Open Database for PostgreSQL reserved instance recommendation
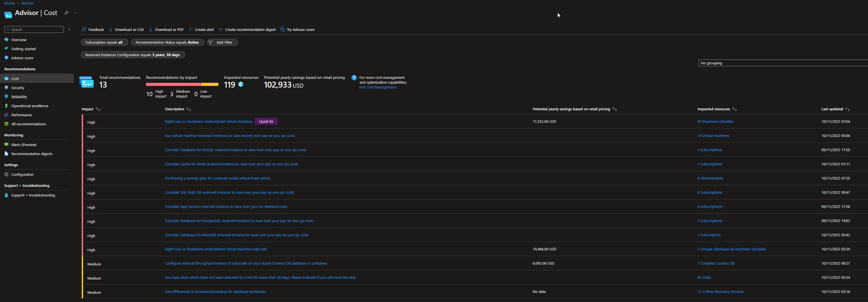The image size is (868, 302). coord(239,221)
